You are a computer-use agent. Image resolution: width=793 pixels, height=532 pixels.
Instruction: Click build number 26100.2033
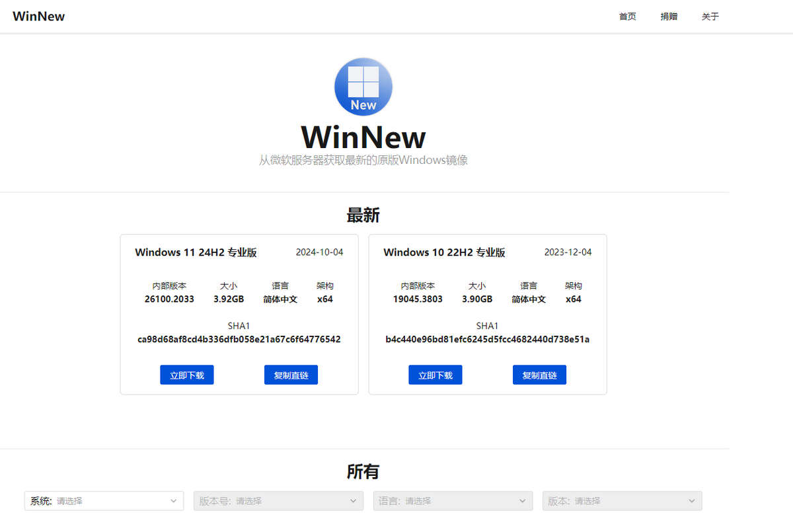coord(169,299)
